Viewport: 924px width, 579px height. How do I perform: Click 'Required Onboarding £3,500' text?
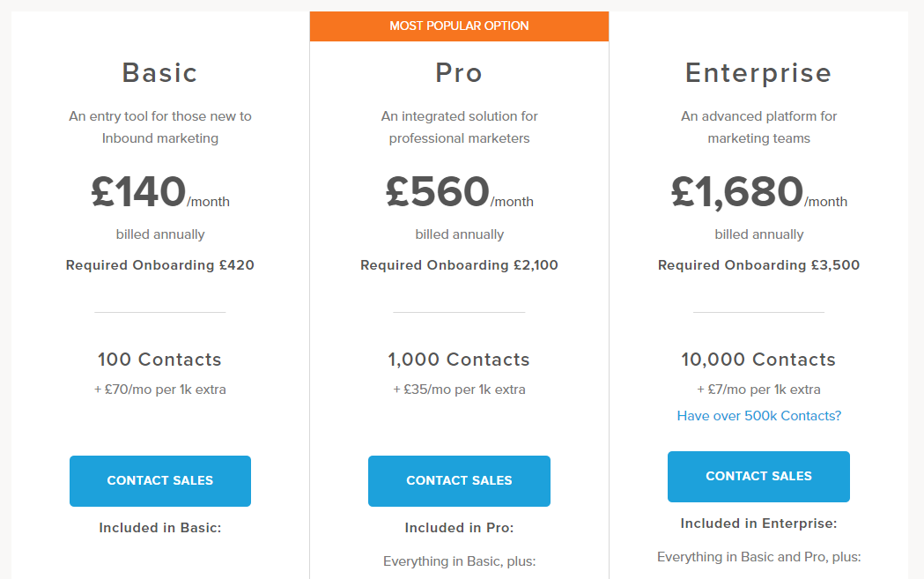coord(758,264)
